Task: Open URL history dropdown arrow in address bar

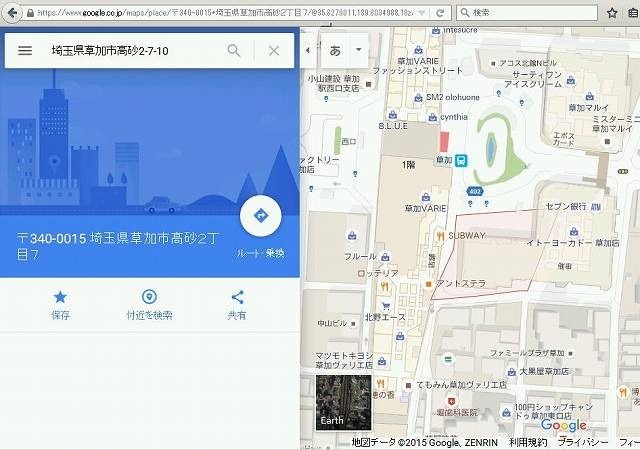Action: coord(422,13)
